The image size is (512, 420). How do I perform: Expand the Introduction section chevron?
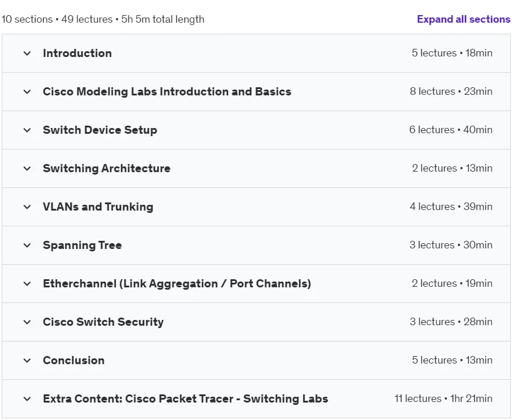(27, 54)
